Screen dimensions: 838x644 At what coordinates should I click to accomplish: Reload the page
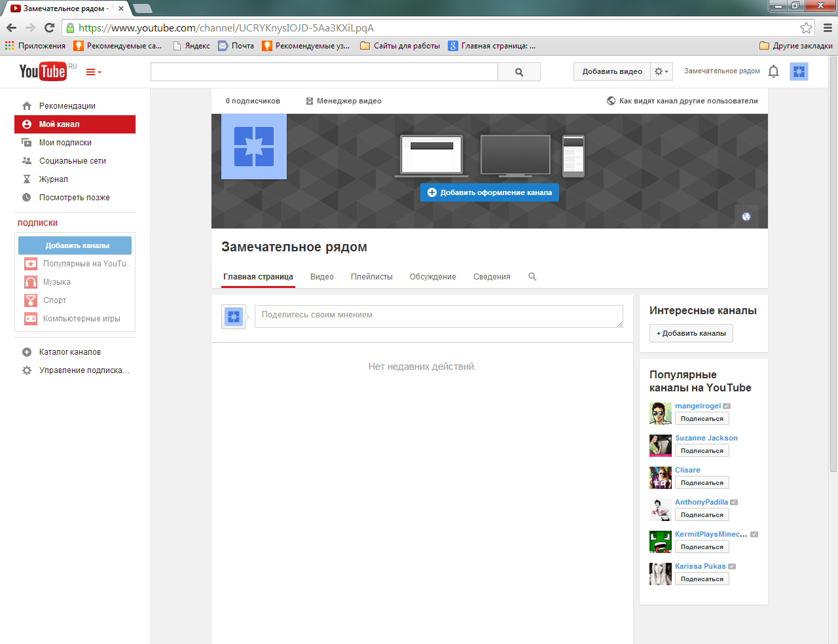point(49,27)
